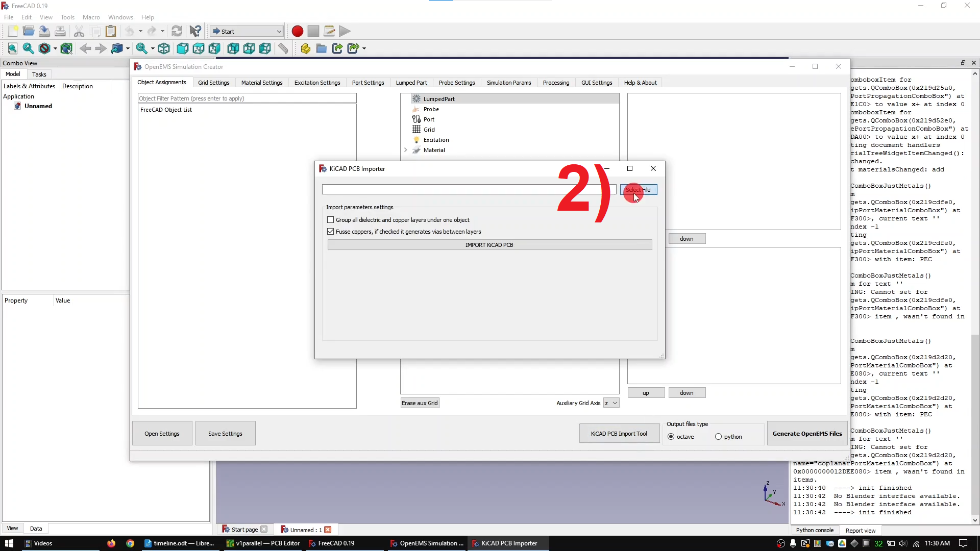Click the Fit all view icon
This screenshot has width=980, height=551.
pyautogui.click(x=13, y=48)
